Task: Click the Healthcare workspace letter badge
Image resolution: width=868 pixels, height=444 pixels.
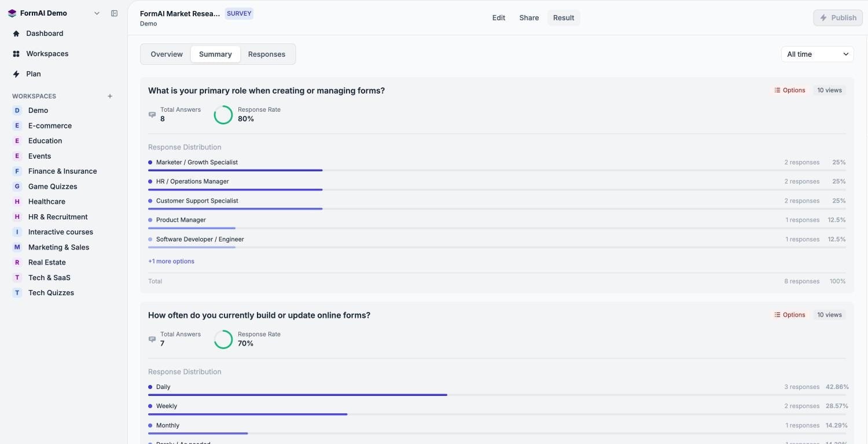Action: tap(17, 201)
